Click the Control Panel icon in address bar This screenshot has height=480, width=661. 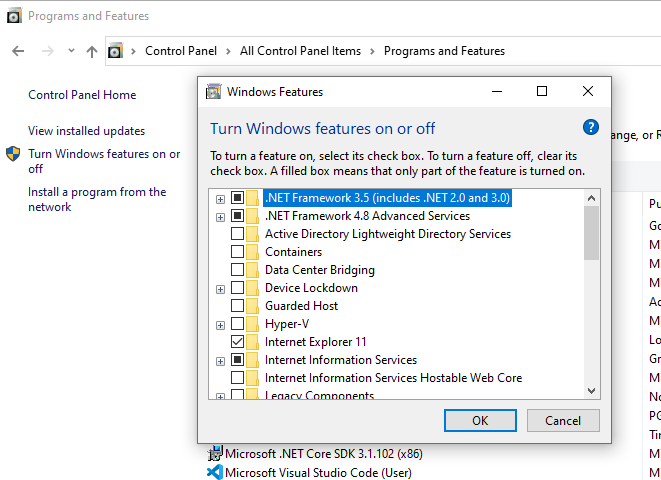(x=115, y=51)
